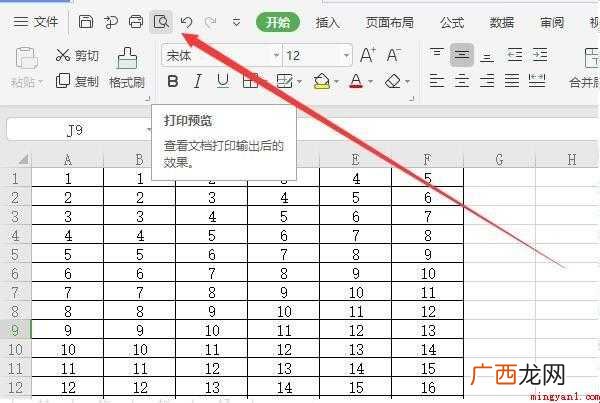Switch to the 开始 tab

pyautogui.click(x=278, y=22)
